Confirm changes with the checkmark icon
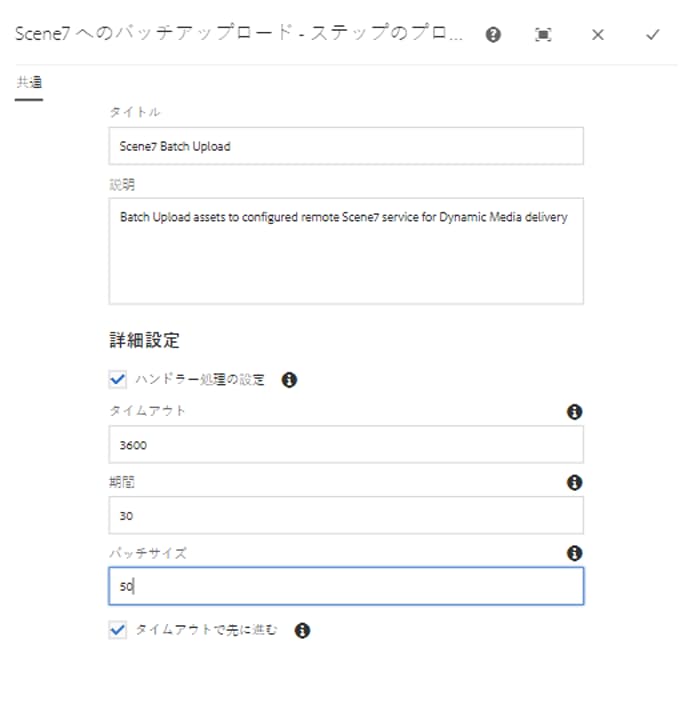692x728 pixels. coord(653,35)
